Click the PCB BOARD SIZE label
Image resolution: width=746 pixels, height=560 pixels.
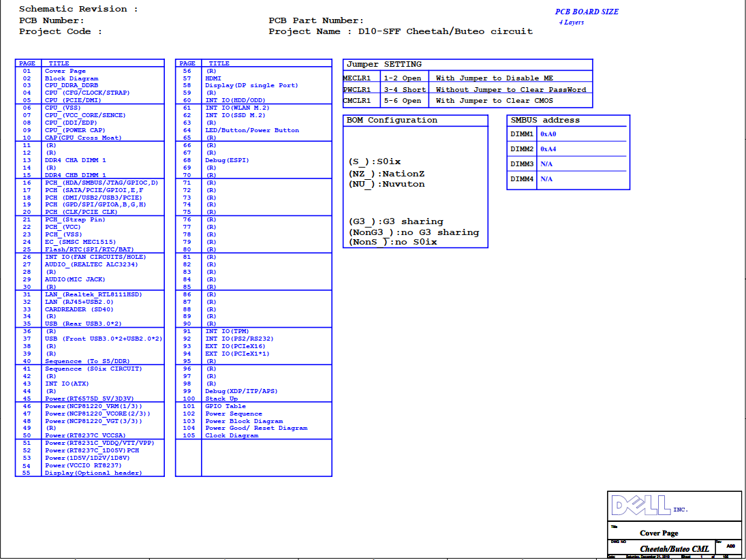(587, 12)
